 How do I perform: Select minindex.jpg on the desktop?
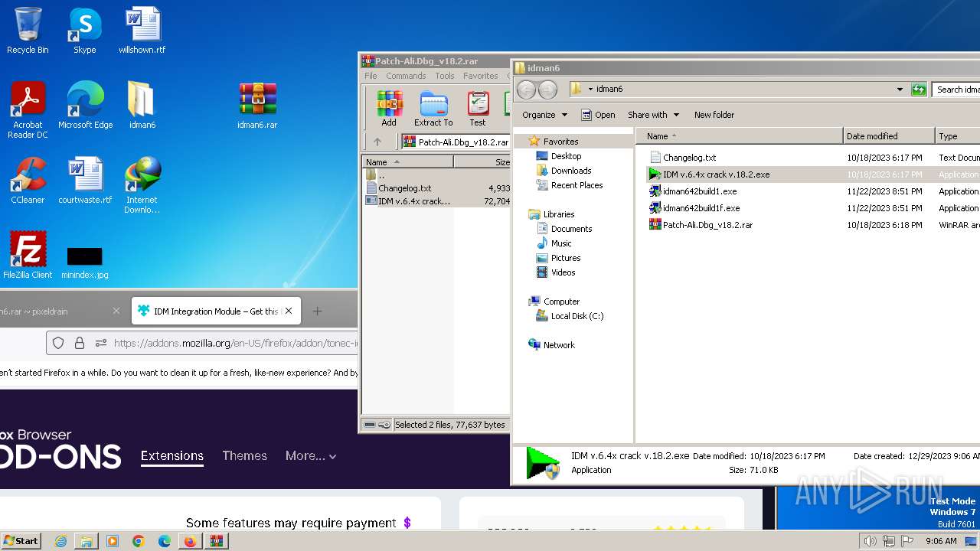pos(85,262)
